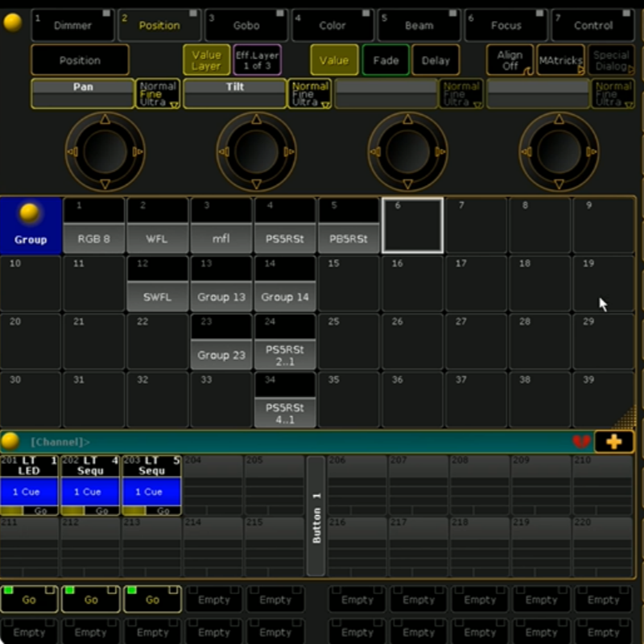644x644 pixels.
Task: Enable the Fade layer
Action: pyautogui.click(x=386, y=60)
